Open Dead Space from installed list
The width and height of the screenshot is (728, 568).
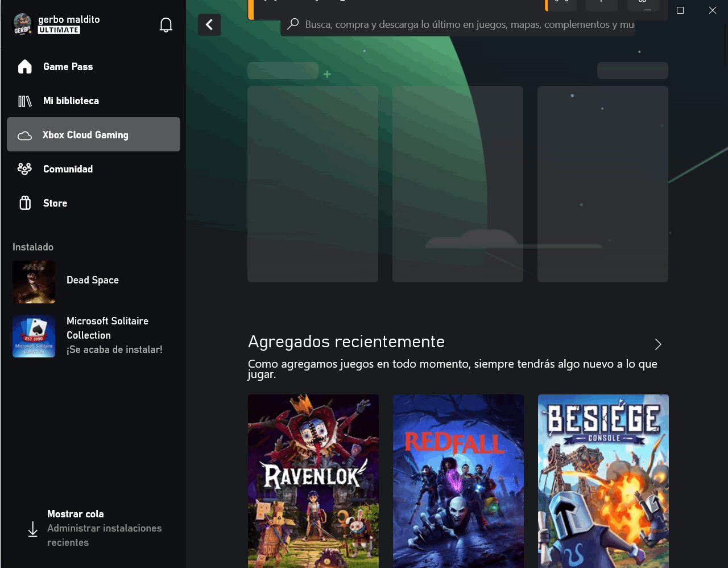(x=93, y=282)
